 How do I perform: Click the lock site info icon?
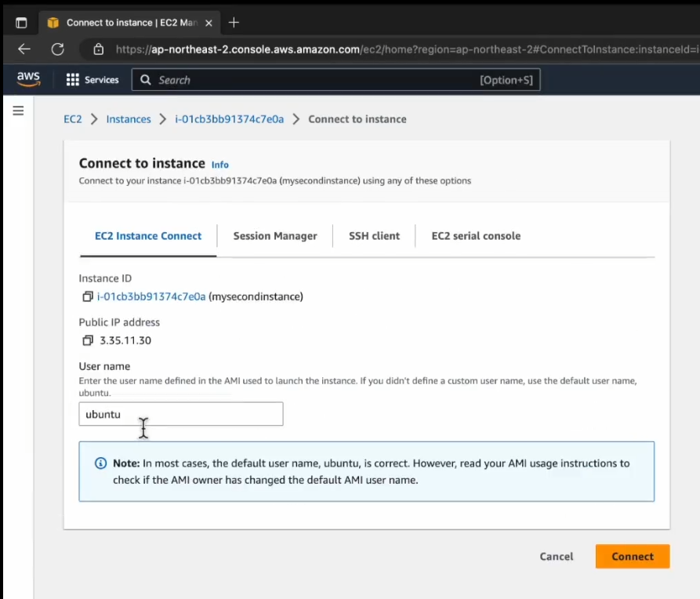coord(99,49)
